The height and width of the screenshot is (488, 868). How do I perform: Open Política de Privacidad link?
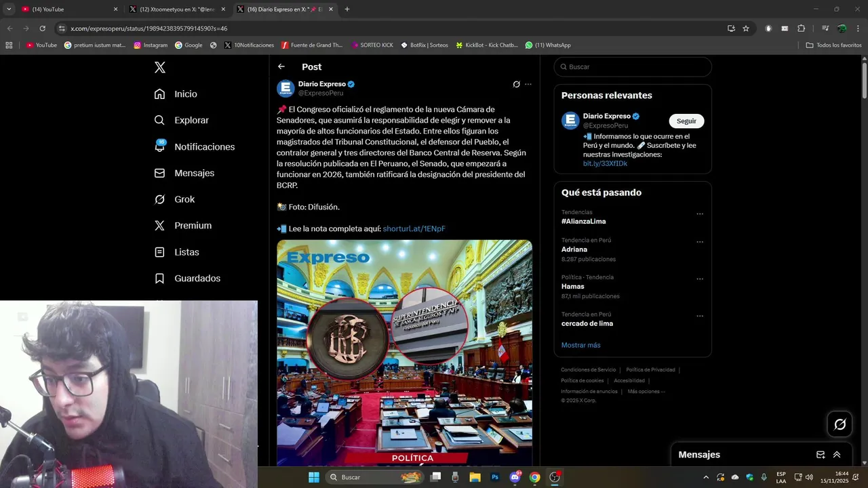650,370
